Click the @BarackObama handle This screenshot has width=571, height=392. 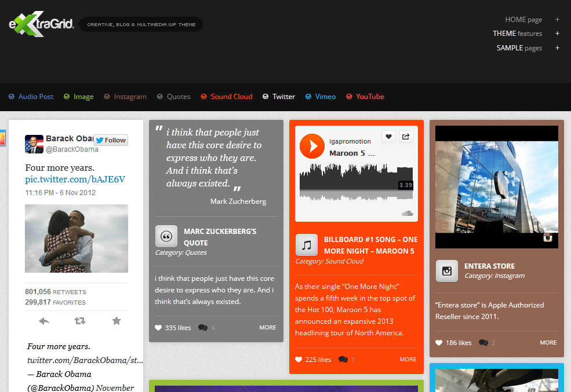(x=72, y=149)
